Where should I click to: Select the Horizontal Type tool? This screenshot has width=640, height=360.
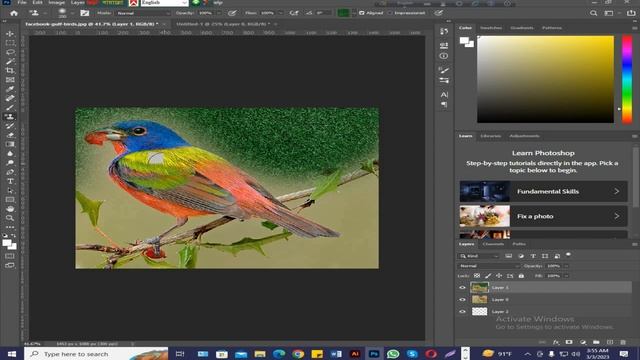point(10,181)
